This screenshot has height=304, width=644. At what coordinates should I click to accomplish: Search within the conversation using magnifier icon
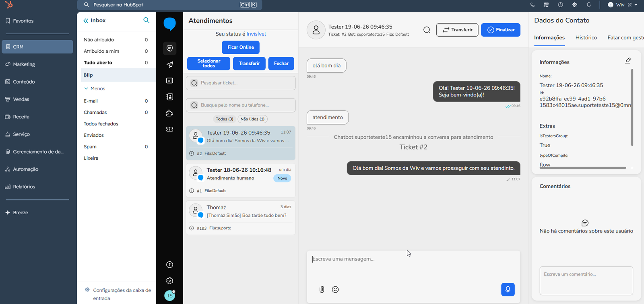[427, 30]
